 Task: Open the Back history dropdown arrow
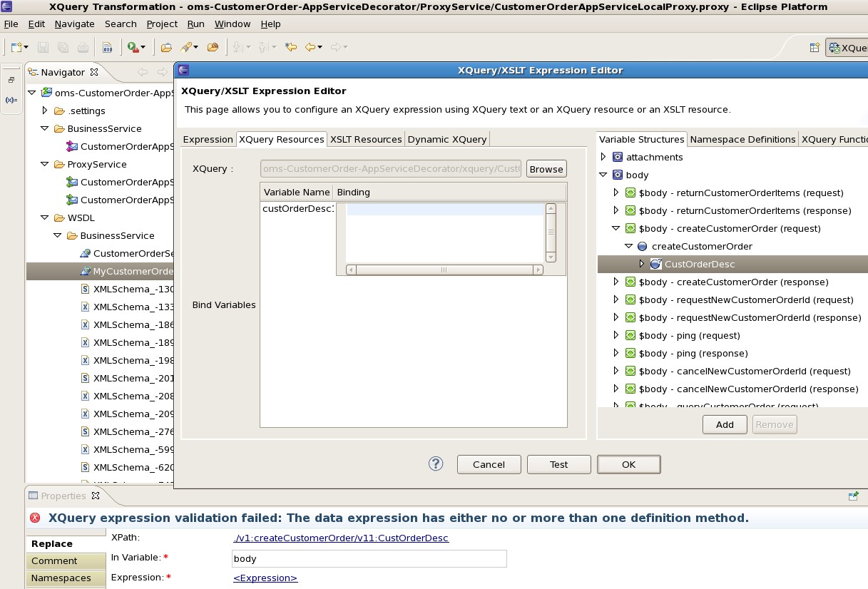[x=320, y=47]
